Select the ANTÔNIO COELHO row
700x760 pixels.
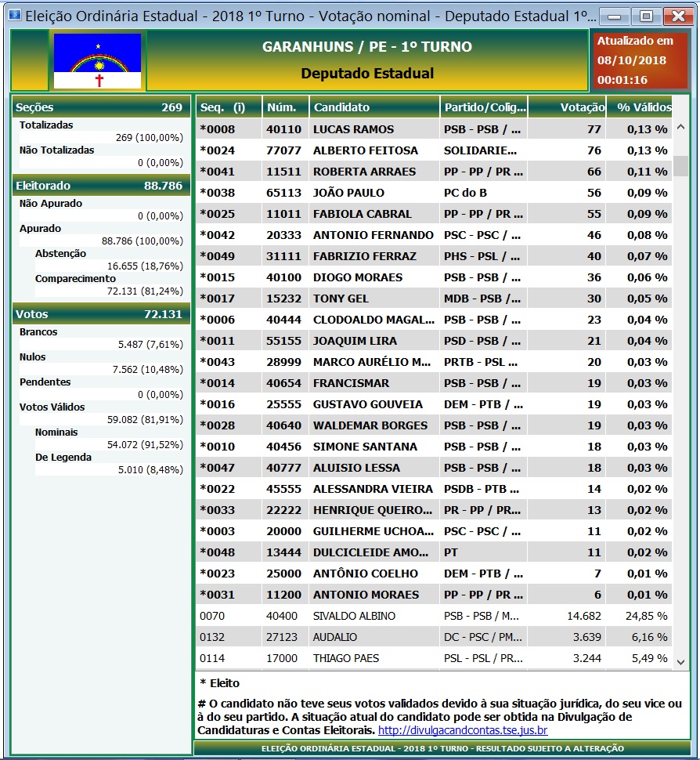click(x=434, y=574)
